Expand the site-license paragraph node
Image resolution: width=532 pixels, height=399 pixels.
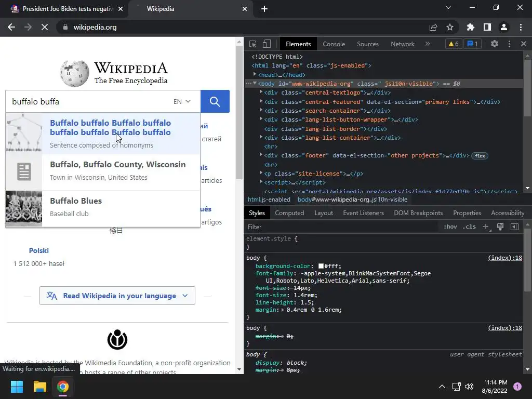261,173
